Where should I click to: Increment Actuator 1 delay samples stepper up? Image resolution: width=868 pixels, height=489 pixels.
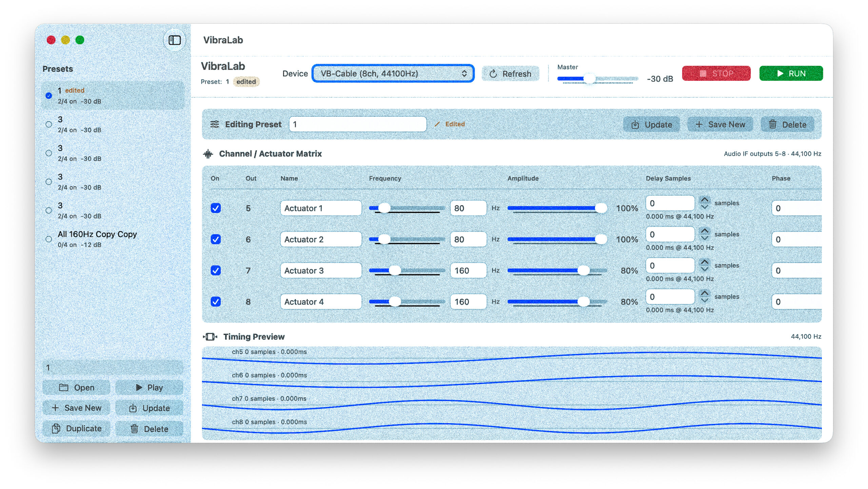point(705,200)
